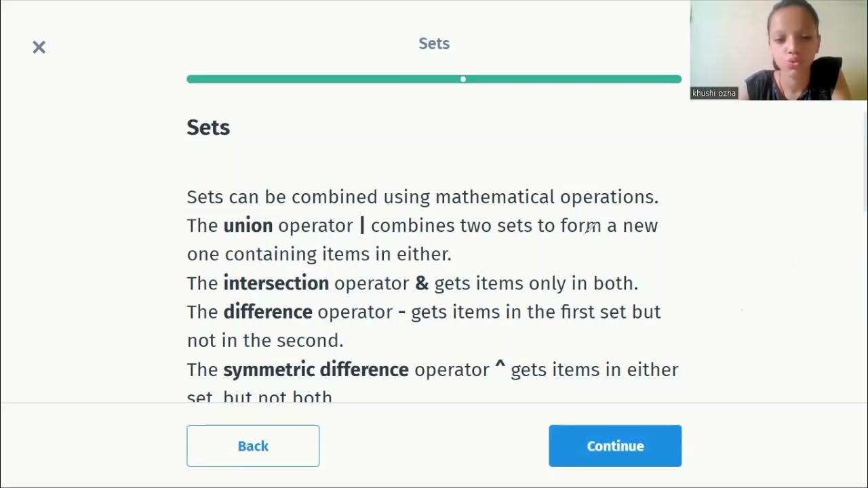Click the text "one containing items in either."
The width and height of the screenshot is (868, 488).
pos(319,254)
